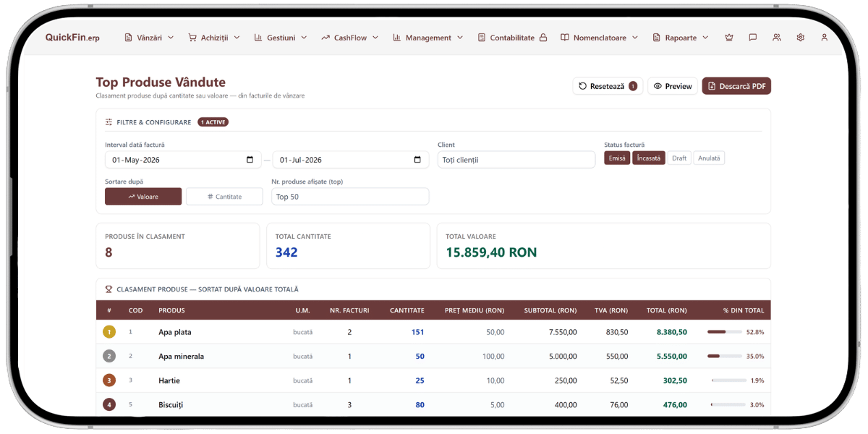
Task: Click the calendar icon in end date field
Action: [x=417, y=160]
